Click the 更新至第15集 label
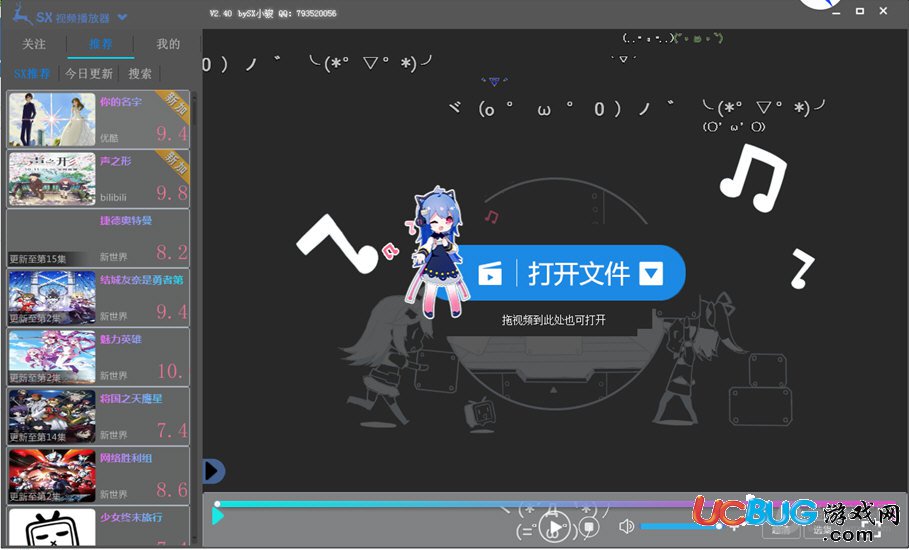The height and width of the screenshot is (550, 909). pos(38,258)
